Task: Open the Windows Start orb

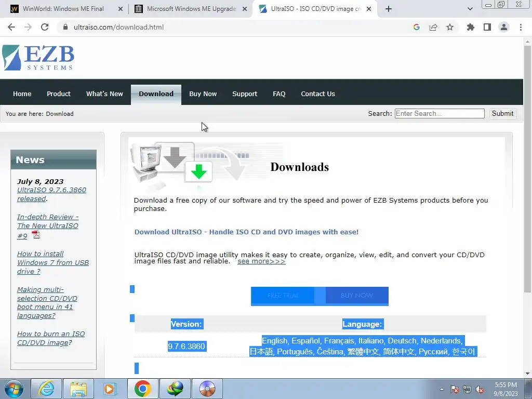Action: point(14,389)
